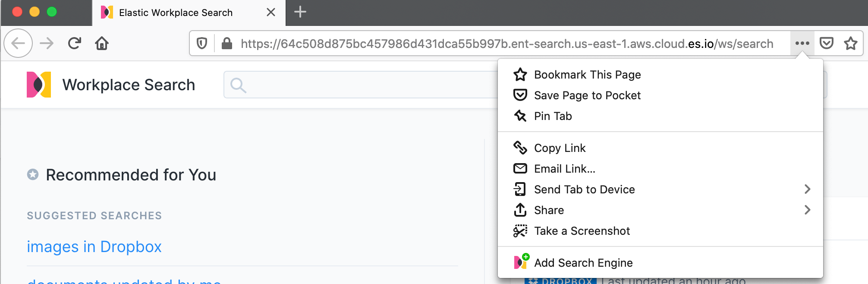Screen dimensions: 868x284
Task: Select Take a Screenshot option
Action: 582,231
